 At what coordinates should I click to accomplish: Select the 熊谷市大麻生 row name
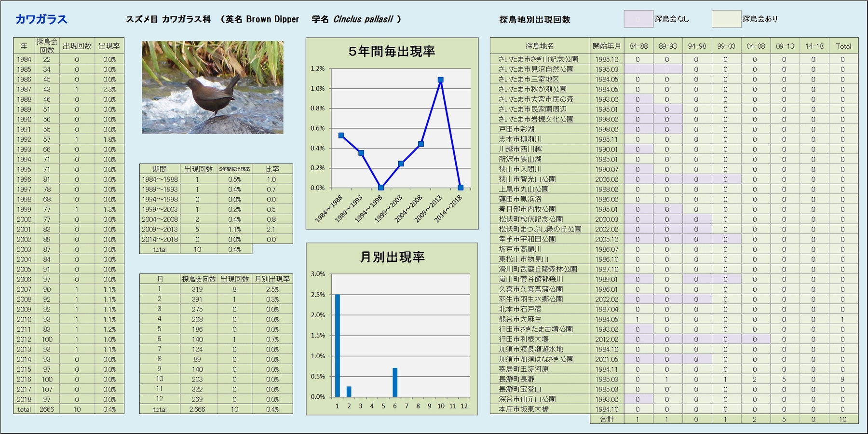[520, 319]
